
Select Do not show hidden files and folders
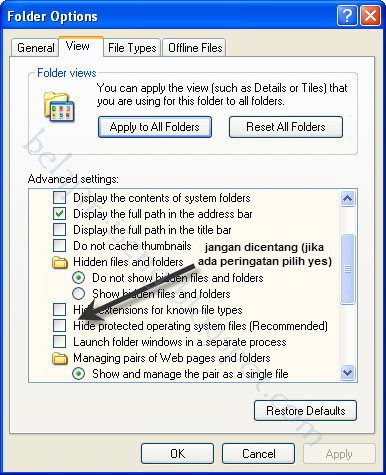(78, 278)
